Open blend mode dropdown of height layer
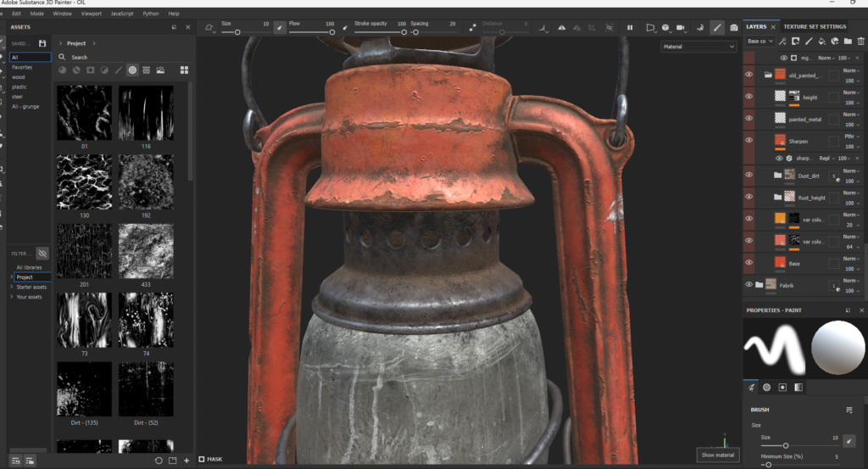868x469 pixels. (x=851, y=92)
